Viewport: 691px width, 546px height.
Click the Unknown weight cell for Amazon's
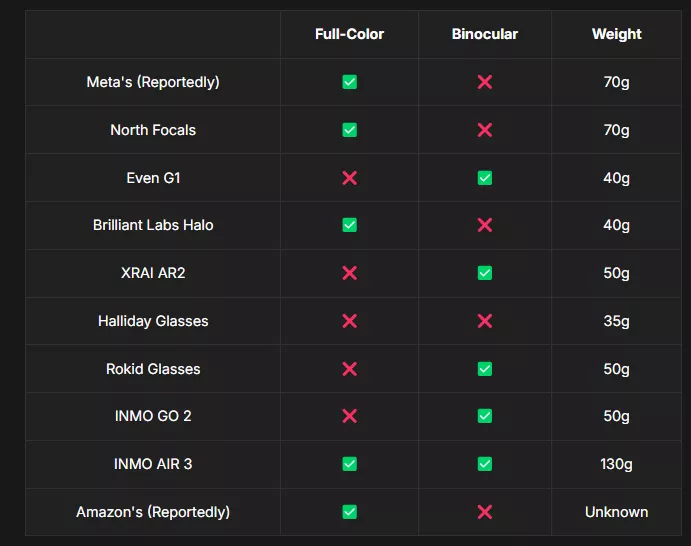point(616,512)
